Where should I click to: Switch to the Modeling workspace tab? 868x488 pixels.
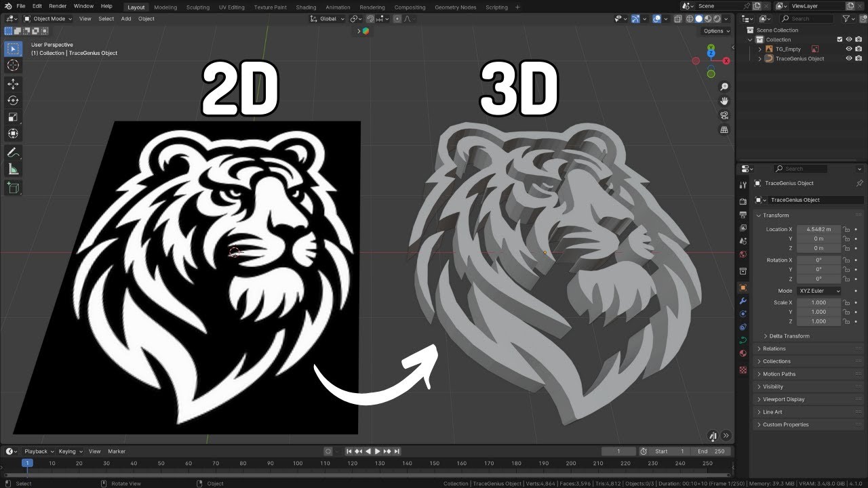click(165, 7)
